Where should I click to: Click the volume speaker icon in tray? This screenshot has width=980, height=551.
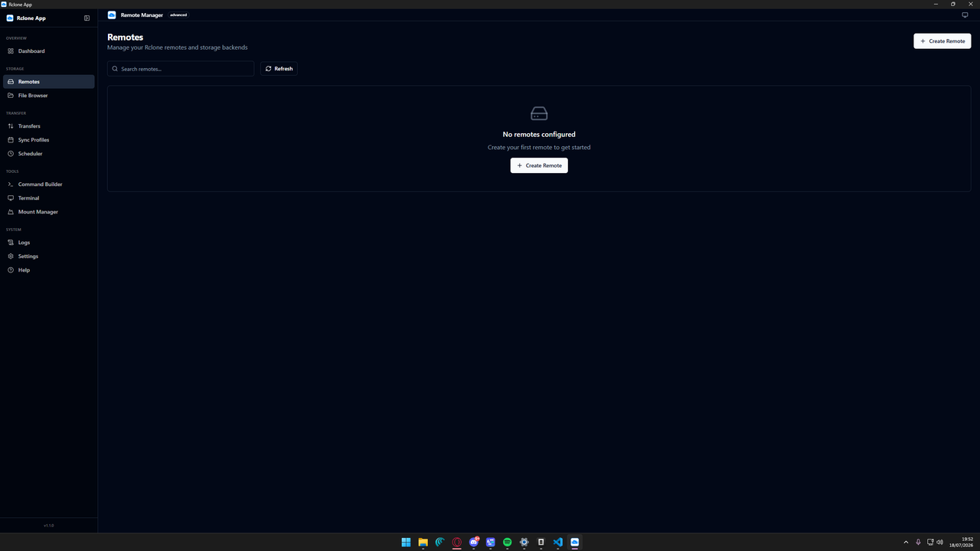tap(939, 542)
